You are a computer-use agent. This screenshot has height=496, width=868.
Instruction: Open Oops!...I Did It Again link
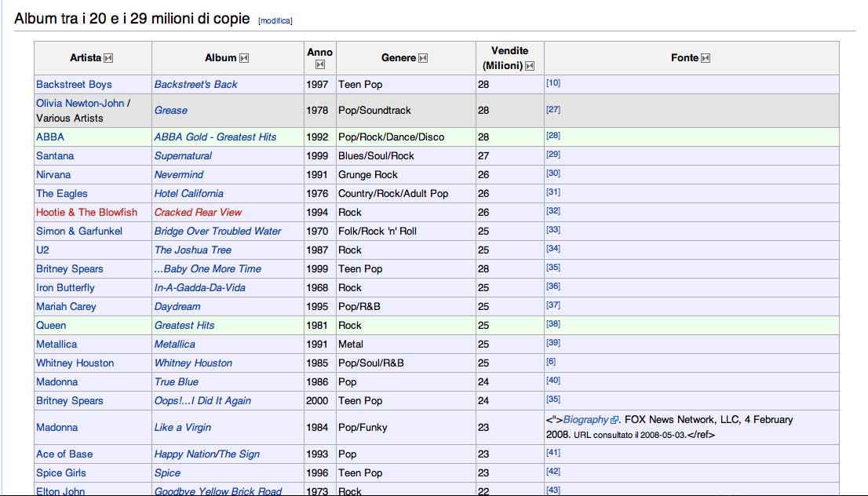(202, 400)
